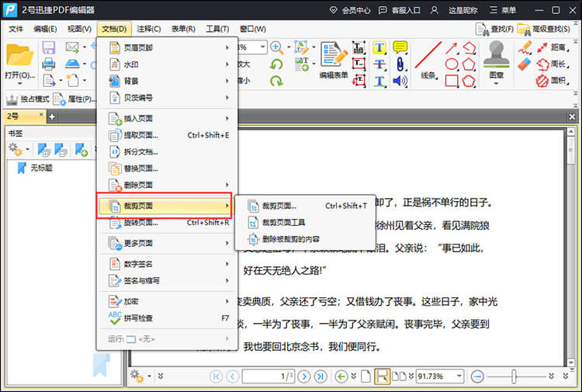Go to the next page arrow
The width and height of the screenshot is (582, 392).
click(x=304, y=376)
